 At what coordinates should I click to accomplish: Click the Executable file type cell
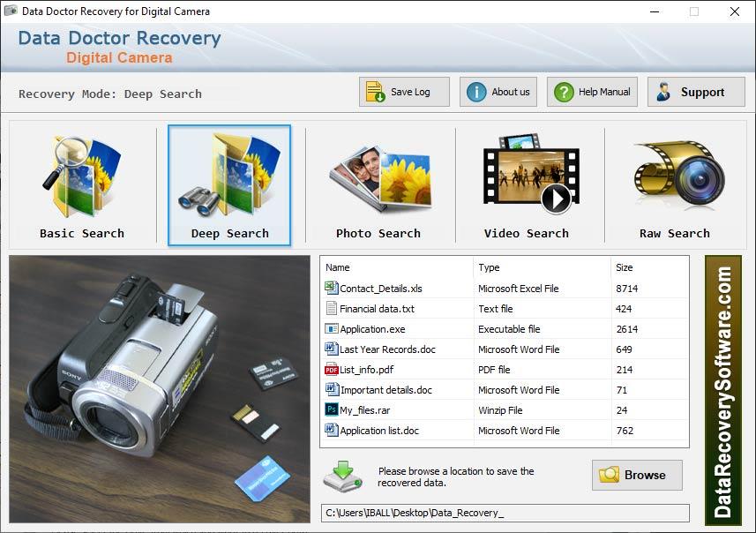tap(509, 329)
